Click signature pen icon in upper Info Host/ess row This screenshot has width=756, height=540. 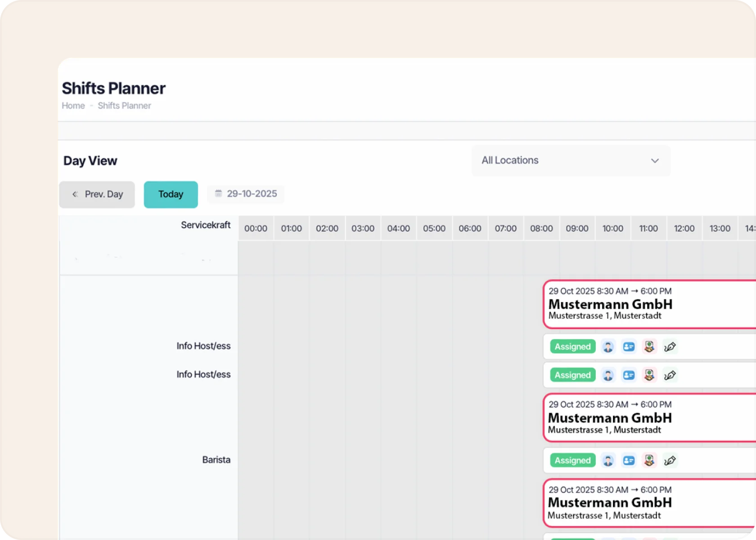[670, 346]
